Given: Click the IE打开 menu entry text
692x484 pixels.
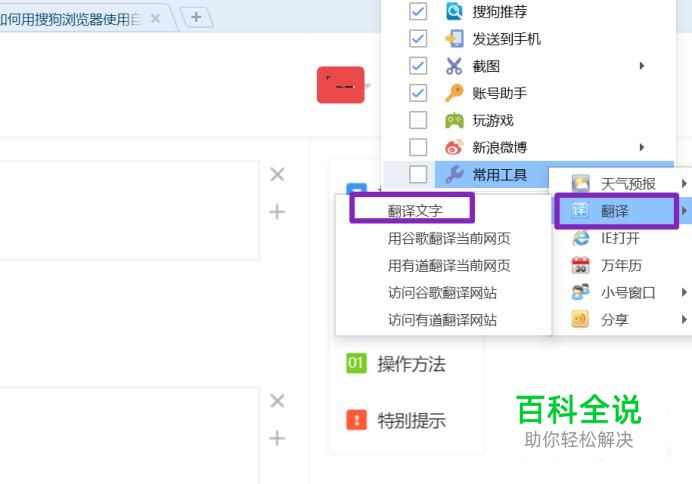Looking at the screenshot, I should click(x=620, y=238).
